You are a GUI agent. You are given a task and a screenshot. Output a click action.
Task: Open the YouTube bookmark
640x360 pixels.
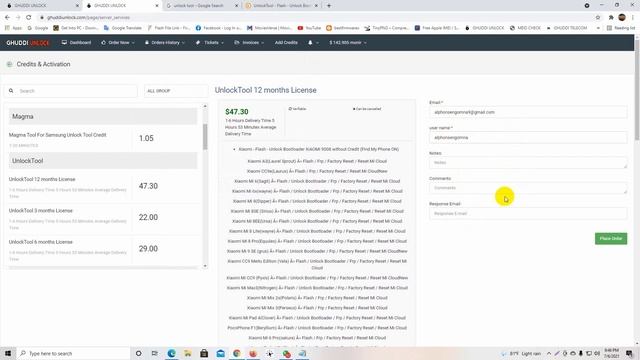coord(309,28)
